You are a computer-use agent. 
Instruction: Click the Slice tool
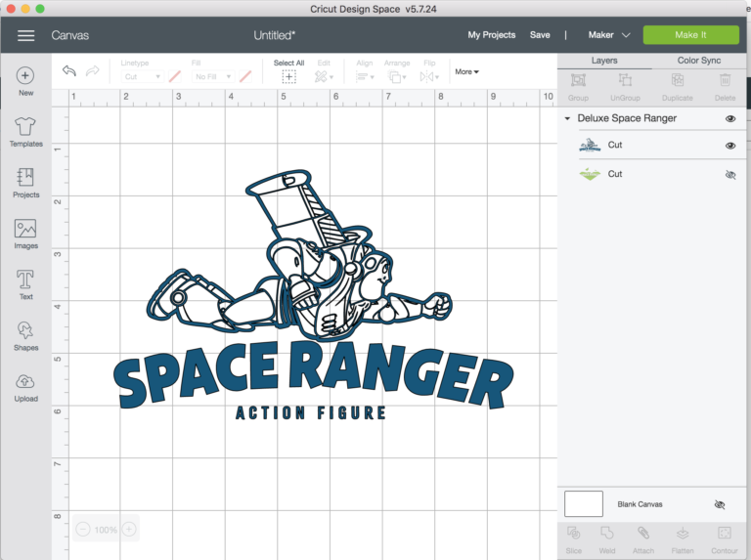pyautogui.click(x=573, y=539)
